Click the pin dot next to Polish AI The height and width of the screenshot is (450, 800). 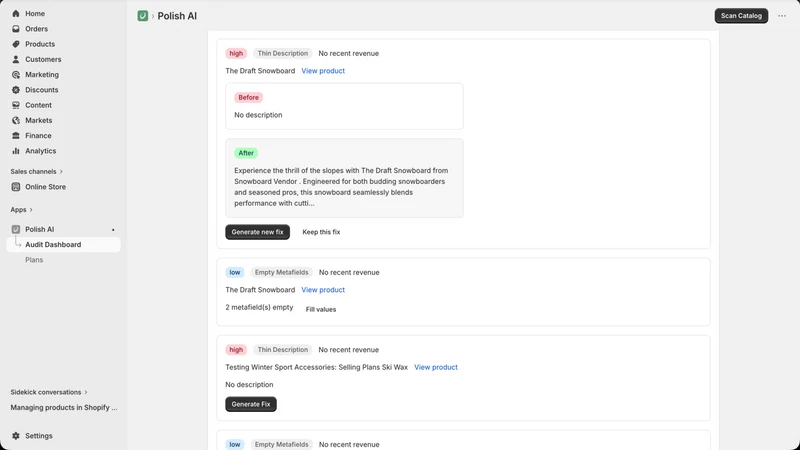113,230
